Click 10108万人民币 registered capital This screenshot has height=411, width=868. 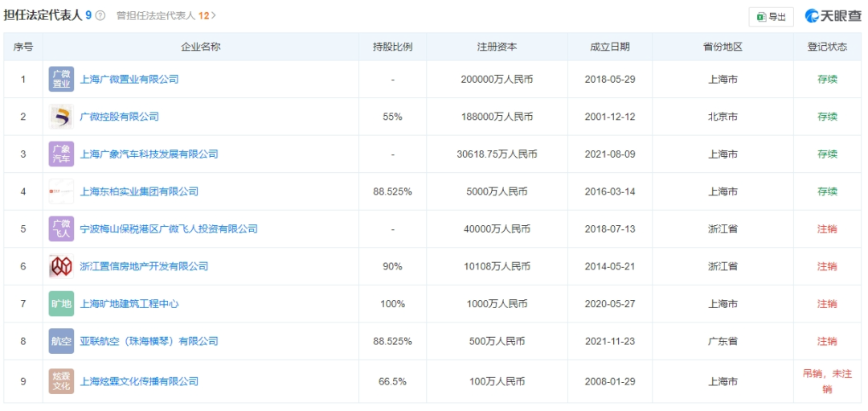[497, 266]
